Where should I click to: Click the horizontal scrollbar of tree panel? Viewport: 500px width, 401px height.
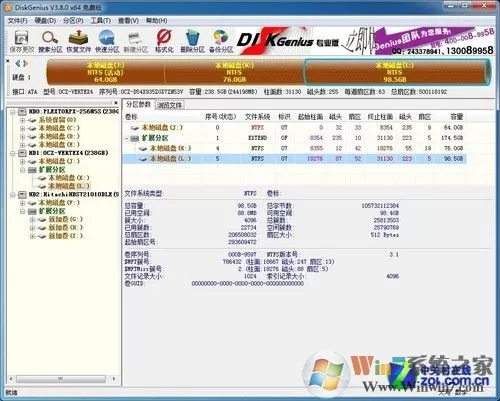click(x=61, y=379)
